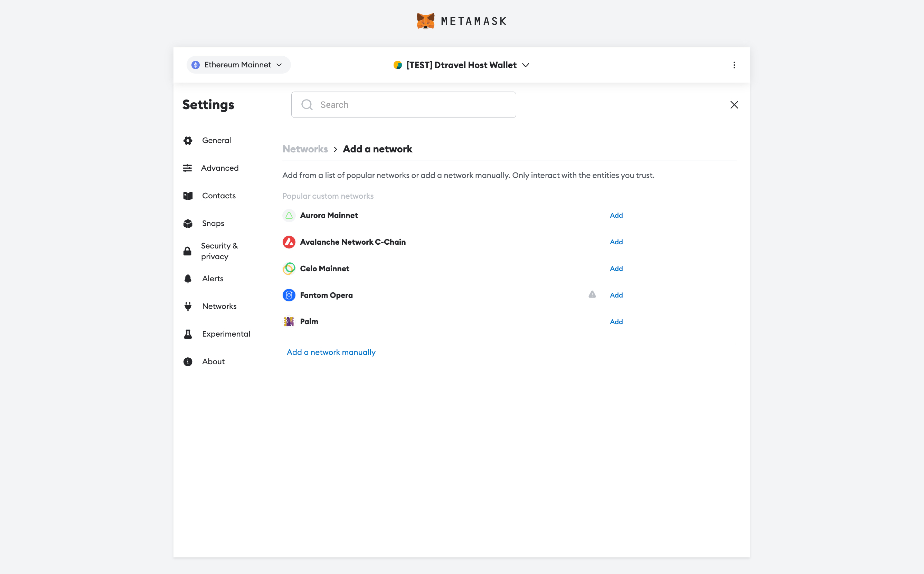924x574 pixels.
Task: Click the Palm network name
Action: [309, 321]
